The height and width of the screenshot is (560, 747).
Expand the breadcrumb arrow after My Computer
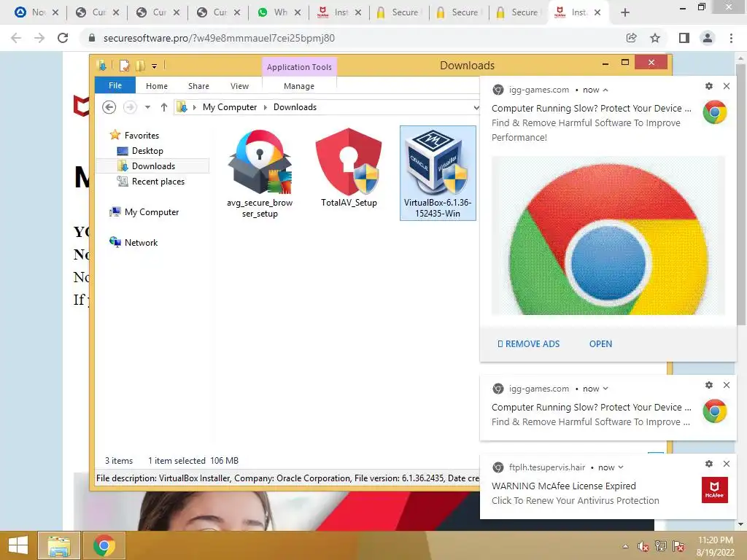266,108
